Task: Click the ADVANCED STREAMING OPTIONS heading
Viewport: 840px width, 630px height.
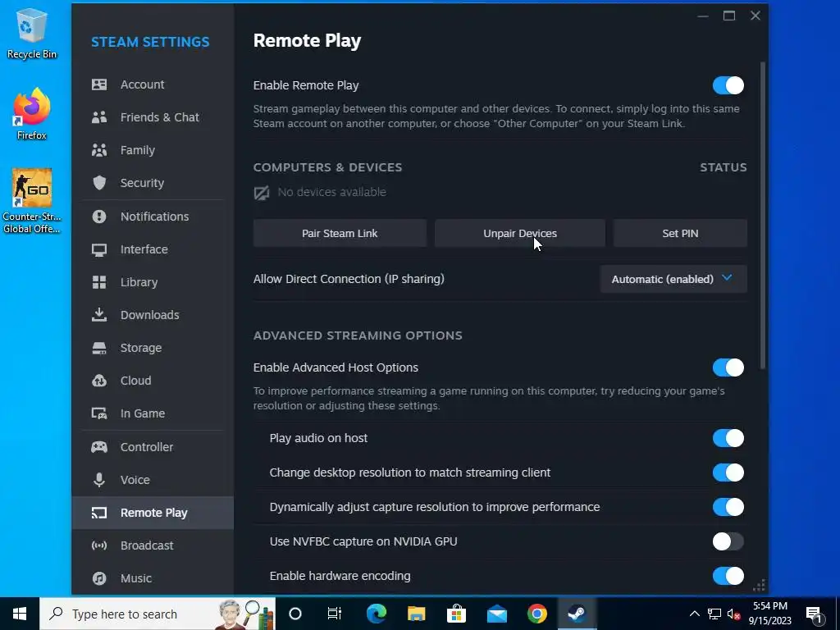Action: click(x=358, y=336)
